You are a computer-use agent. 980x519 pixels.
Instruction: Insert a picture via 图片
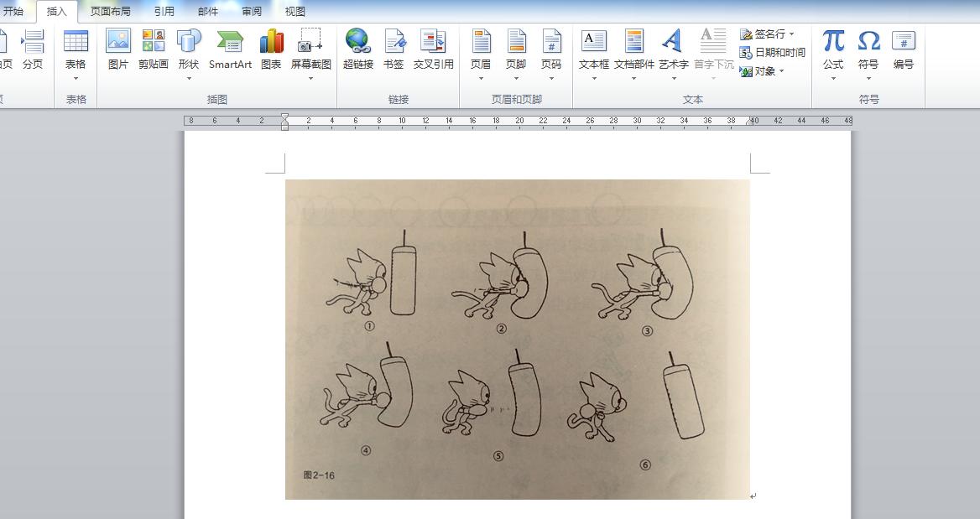118,49
